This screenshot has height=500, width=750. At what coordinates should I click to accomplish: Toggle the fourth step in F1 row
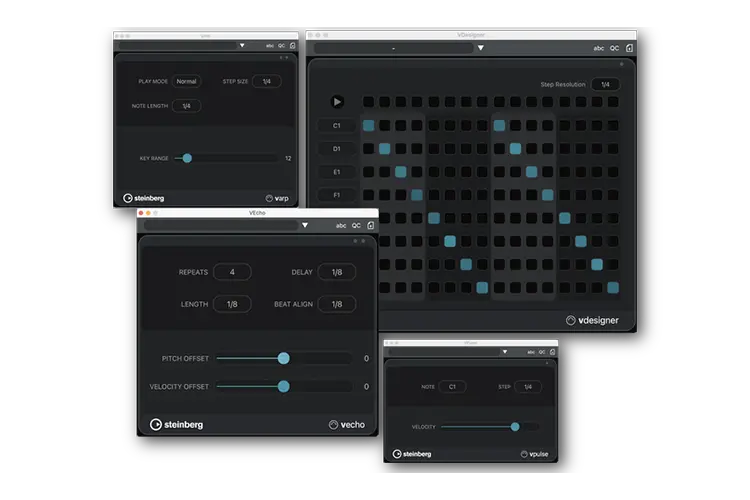pos(417,195)
